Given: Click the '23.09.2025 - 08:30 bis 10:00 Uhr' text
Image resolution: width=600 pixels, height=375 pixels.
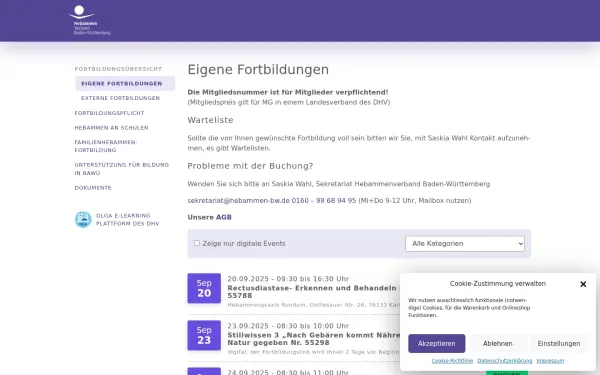Looking at the screenshot, I should pyautogui.click(x=288, y=326).
